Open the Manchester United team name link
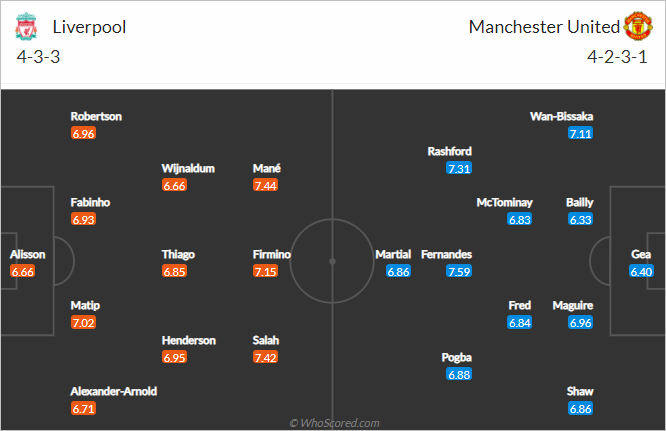This screenshot has height=431, width=666. pos(544,27)
